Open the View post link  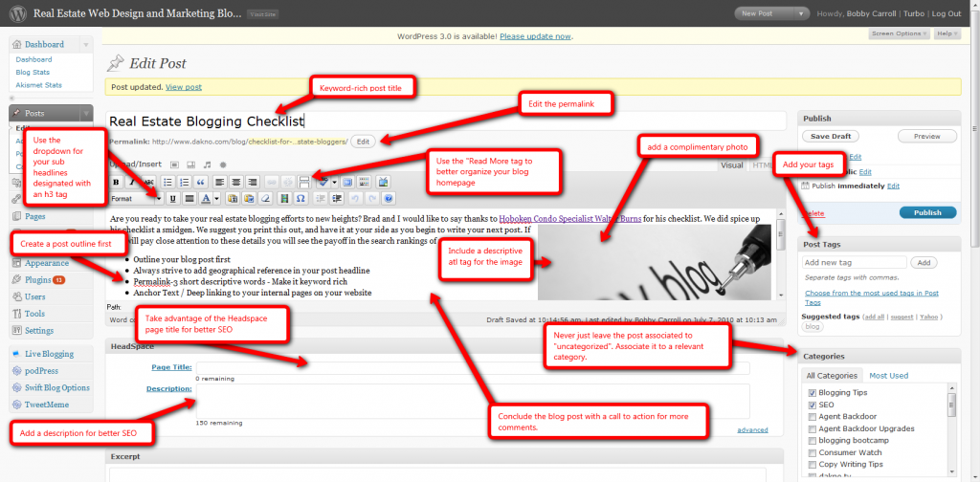point(184,87)
